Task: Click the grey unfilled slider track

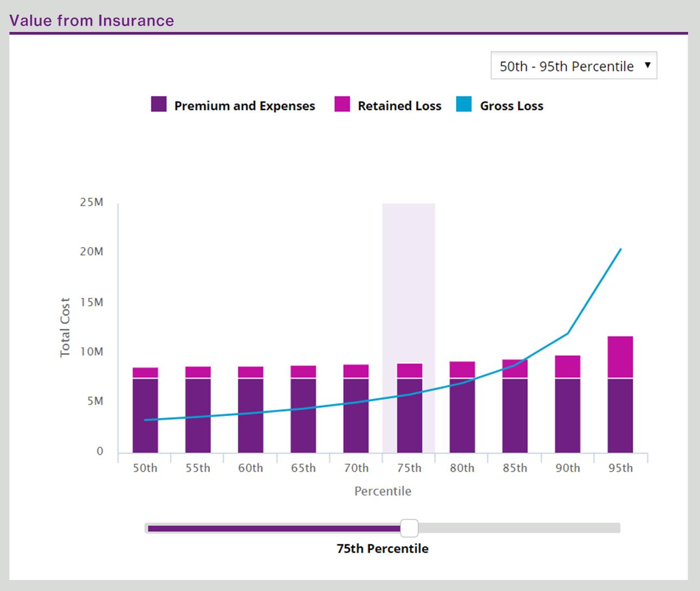Action: pos(519,528)
